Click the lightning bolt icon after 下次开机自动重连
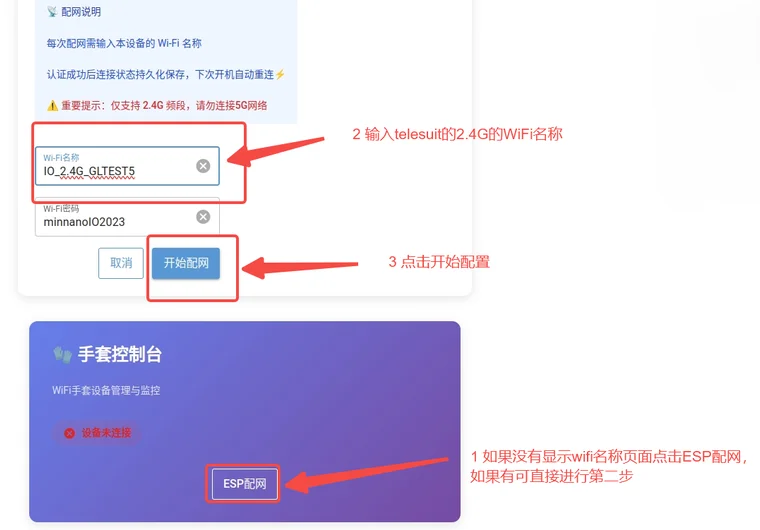 pyautogui.click(x=280, y=75)
